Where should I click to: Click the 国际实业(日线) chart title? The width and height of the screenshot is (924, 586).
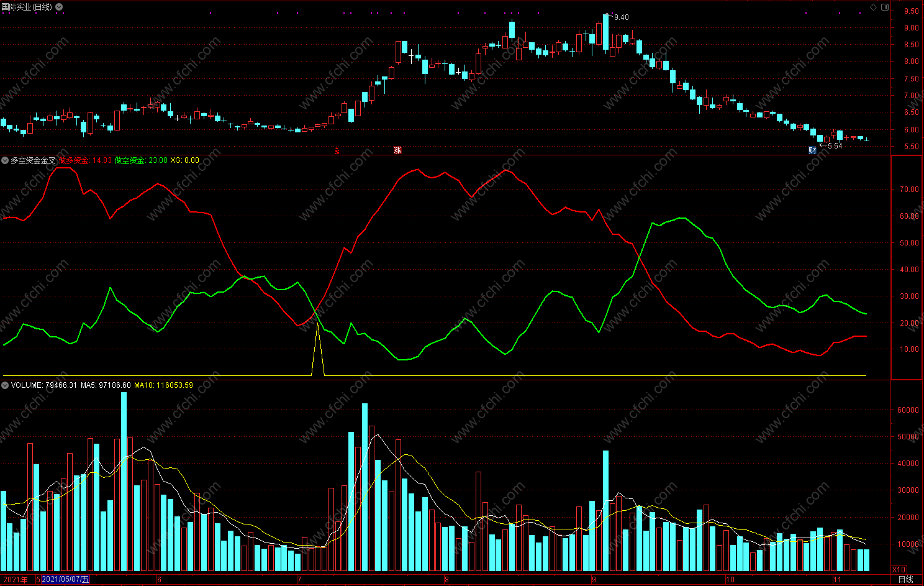[27, 7]
